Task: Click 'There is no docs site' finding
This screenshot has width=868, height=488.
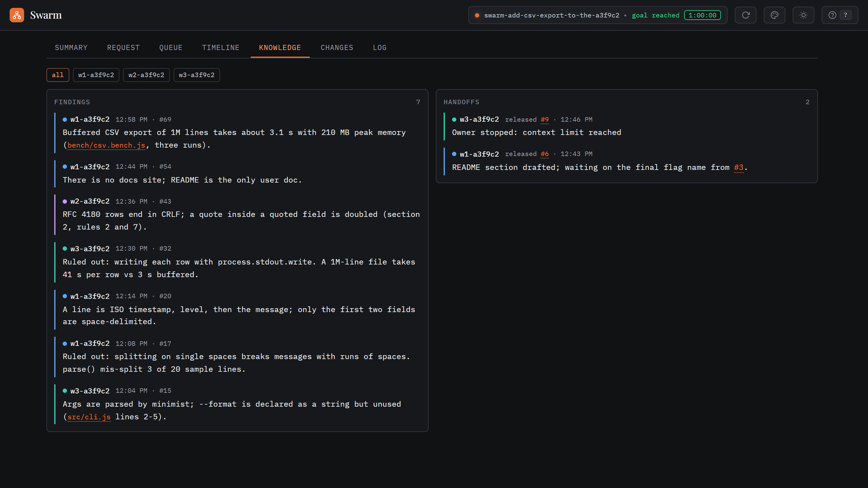Action: click(182, 180)
